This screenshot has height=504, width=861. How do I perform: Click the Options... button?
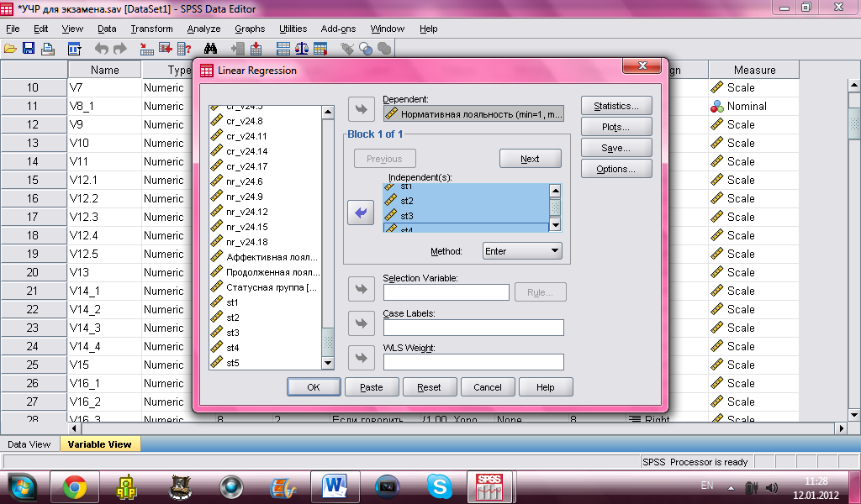616,169
